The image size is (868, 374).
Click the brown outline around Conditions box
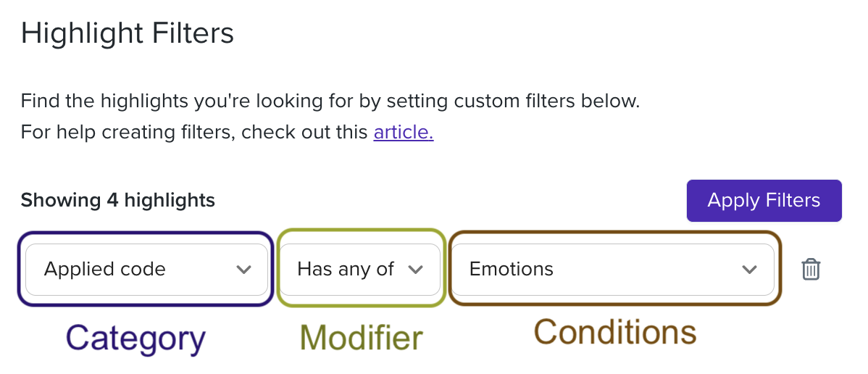tap(614, 234)
